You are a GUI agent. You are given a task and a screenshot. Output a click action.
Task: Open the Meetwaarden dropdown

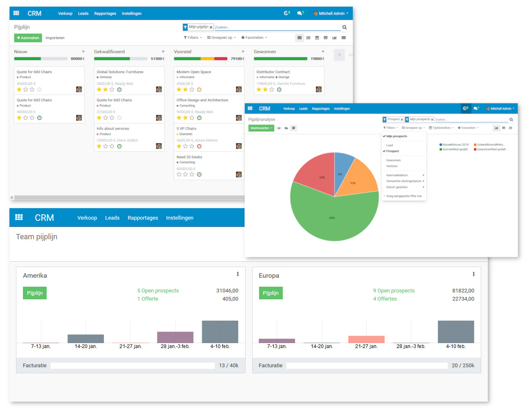(x=261, y=128)
